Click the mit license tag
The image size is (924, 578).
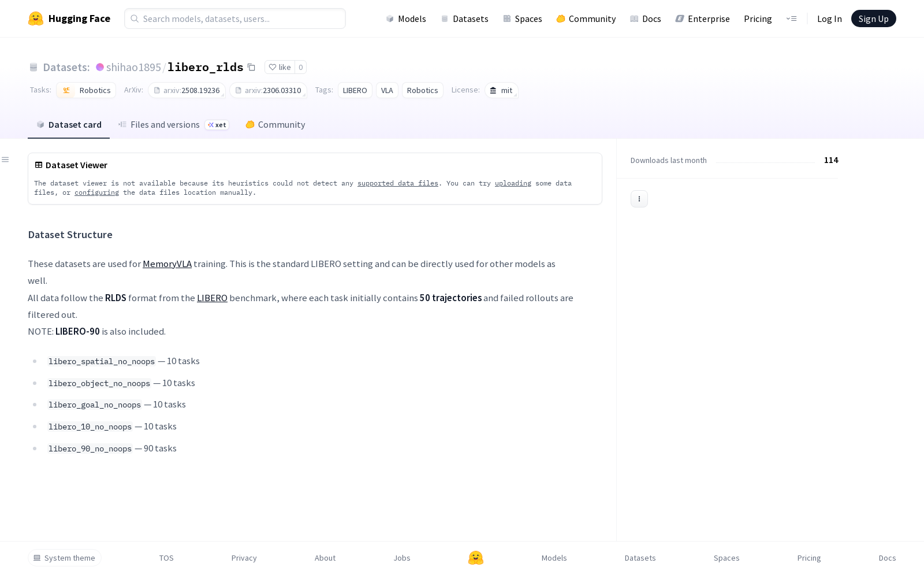[x=501, y=90]
